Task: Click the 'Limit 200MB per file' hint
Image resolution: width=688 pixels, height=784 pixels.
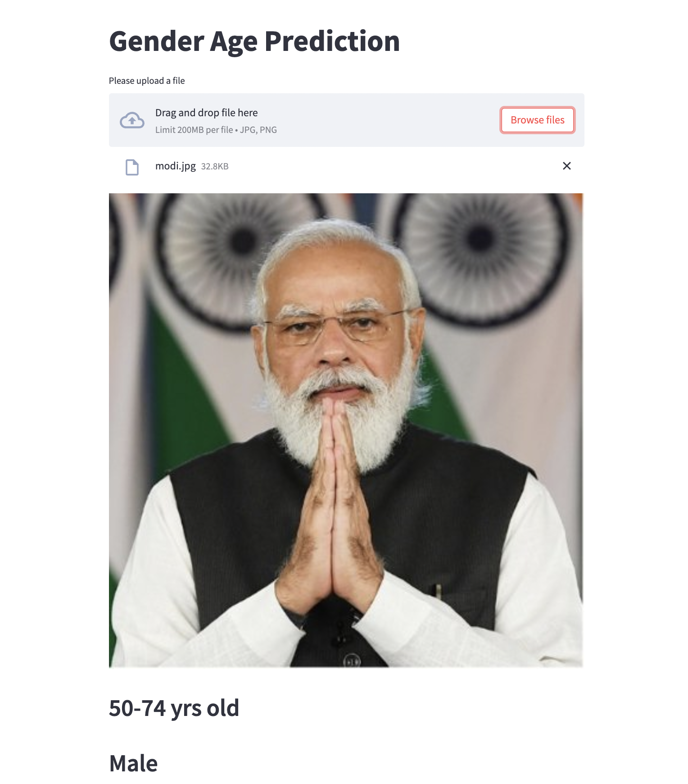Action: [x=194, y=130]
